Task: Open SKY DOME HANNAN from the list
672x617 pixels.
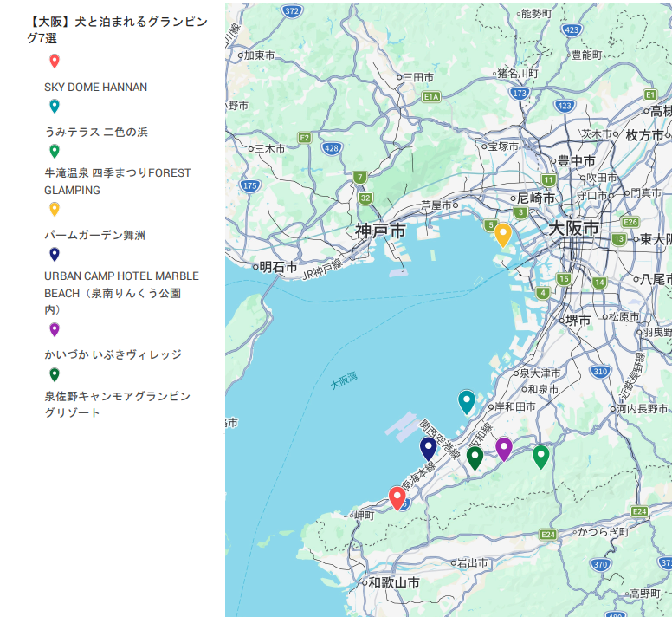Action: [x=95, y=87]
